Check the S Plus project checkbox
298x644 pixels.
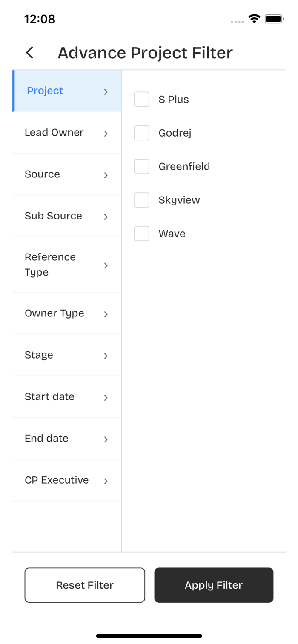142,99
